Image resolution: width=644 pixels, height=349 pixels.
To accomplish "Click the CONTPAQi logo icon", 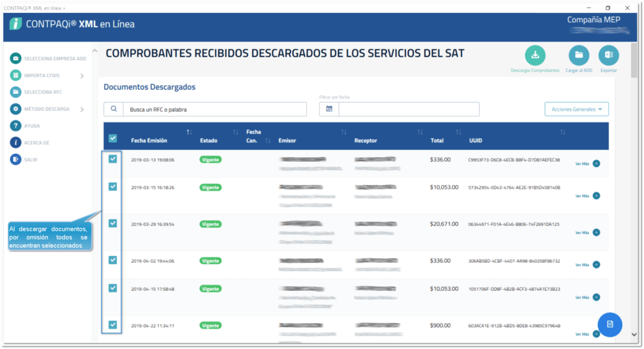I will tap(16, 24).
